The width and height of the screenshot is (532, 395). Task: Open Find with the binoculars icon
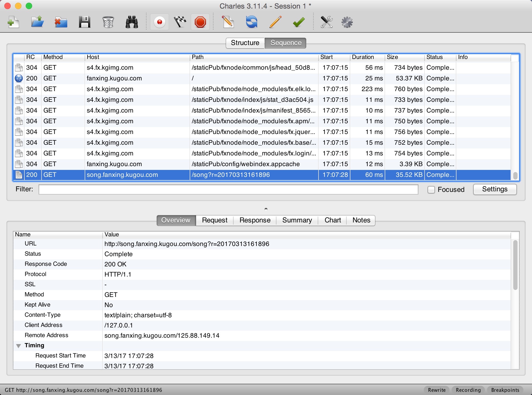132,22
